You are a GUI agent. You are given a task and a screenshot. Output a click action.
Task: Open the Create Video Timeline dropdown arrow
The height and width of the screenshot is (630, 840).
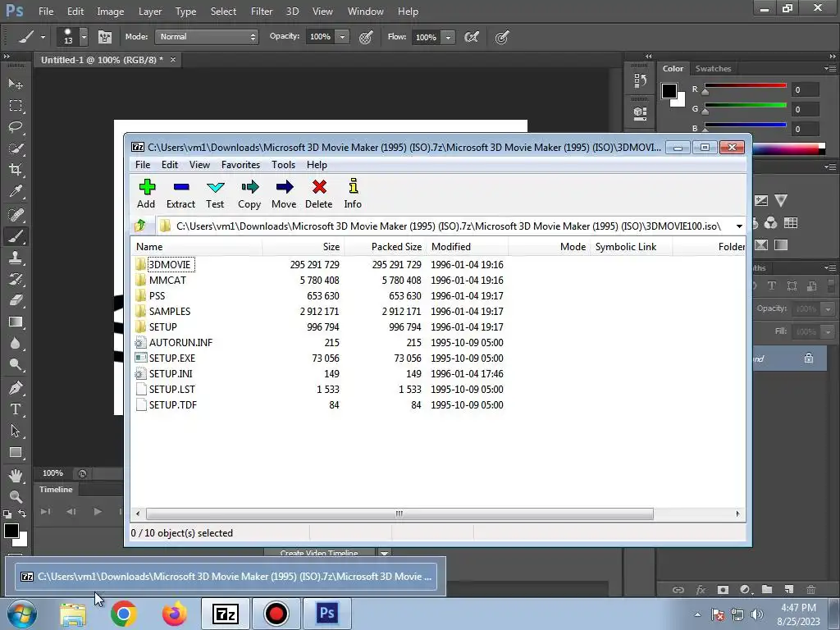[x=385, y=554]
